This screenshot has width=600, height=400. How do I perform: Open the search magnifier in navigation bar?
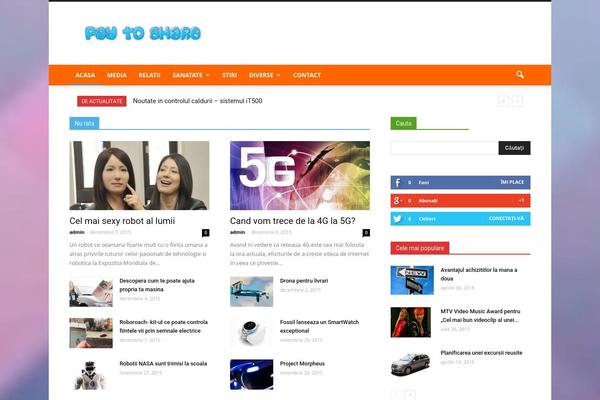(x=520, y=75)
